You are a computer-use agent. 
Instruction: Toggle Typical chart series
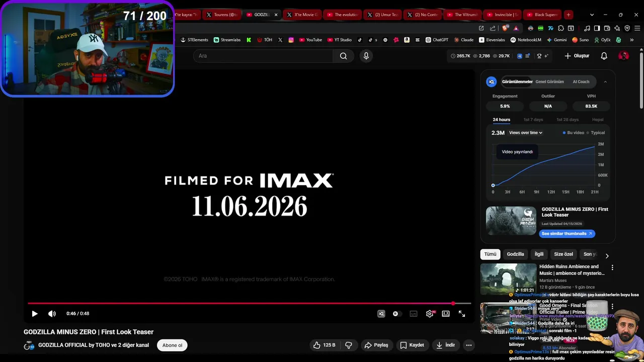click(596, 133)
